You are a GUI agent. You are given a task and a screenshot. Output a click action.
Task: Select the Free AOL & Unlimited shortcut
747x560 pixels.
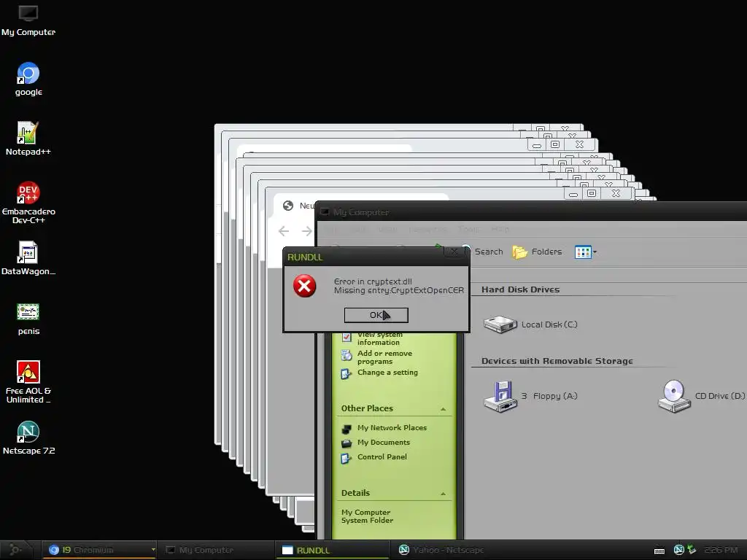point(28,382)
